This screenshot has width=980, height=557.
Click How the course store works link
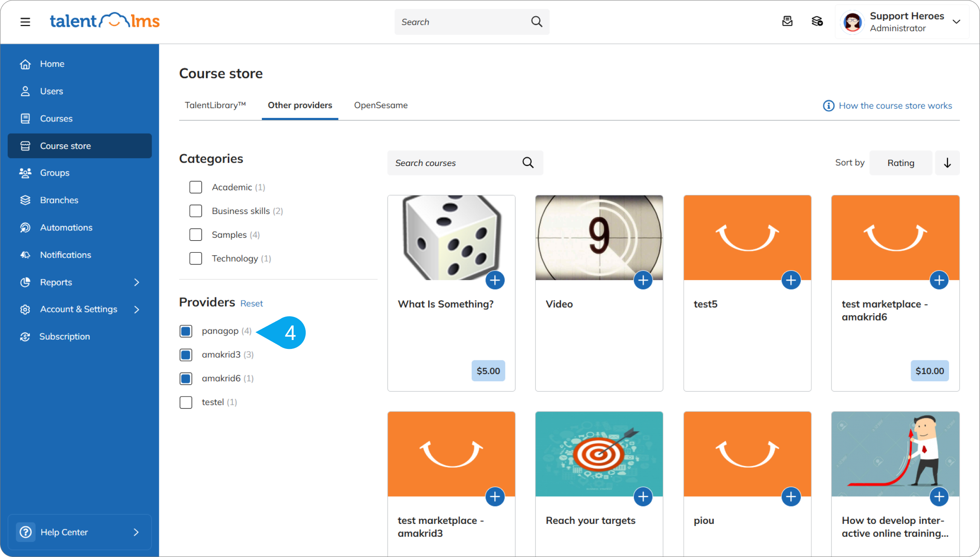click(895, 106)
